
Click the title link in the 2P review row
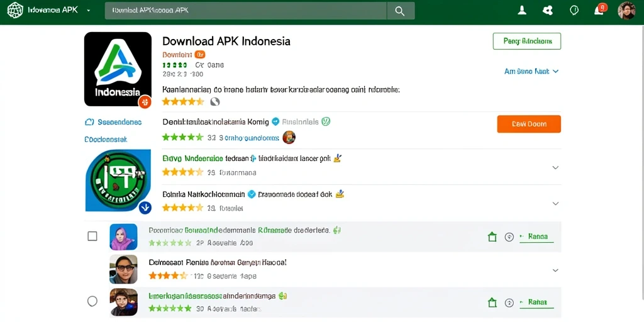click(239, 230)
